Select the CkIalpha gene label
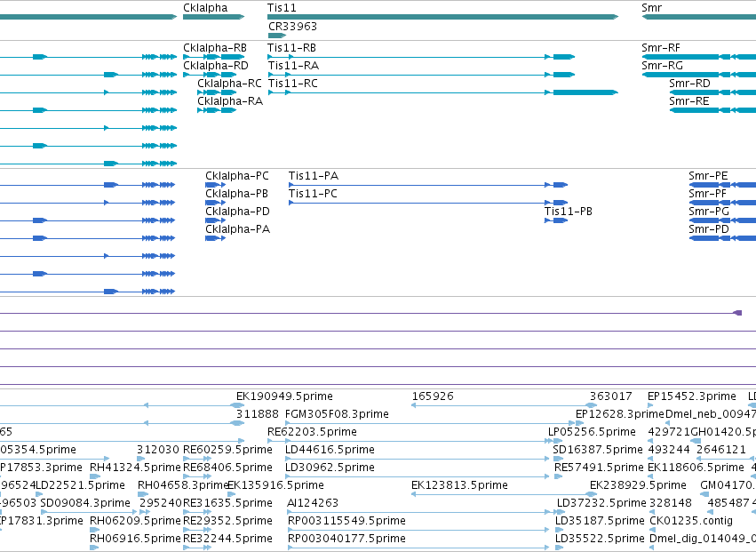 [205, 8]
